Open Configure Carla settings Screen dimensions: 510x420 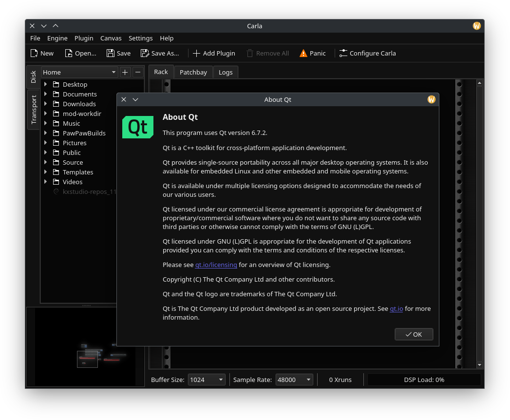click(368, 54)
